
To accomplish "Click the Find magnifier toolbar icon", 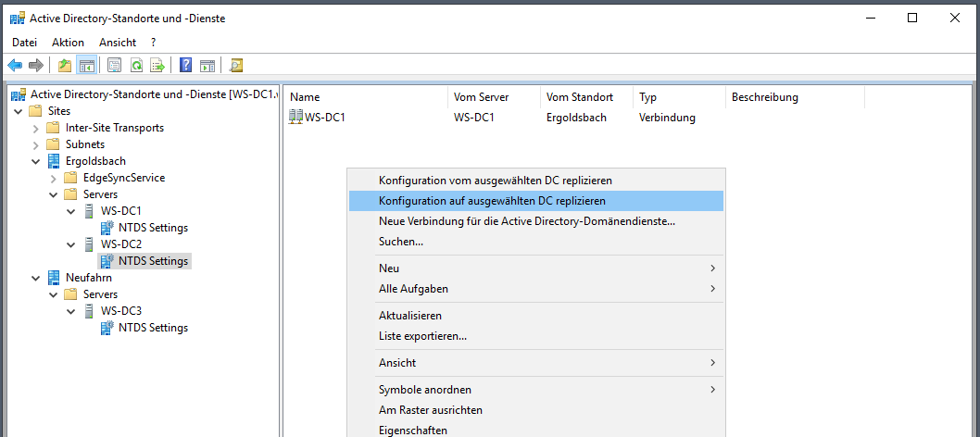I will click(235, 65).
